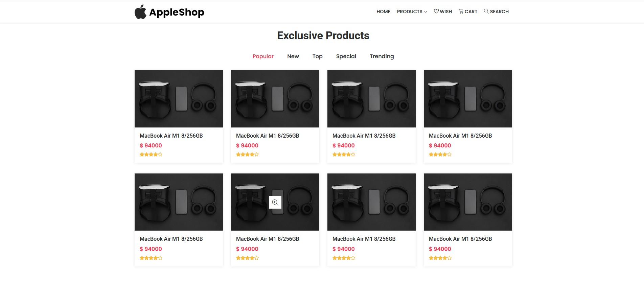Click the wishlist heart icon
The height and width of the screenshot is (282, 644).
tap(436, 11)
